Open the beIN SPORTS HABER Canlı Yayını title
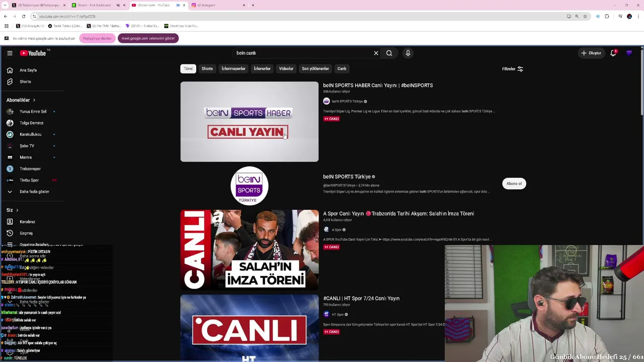644x362 pixels. (x=378, y=85)
